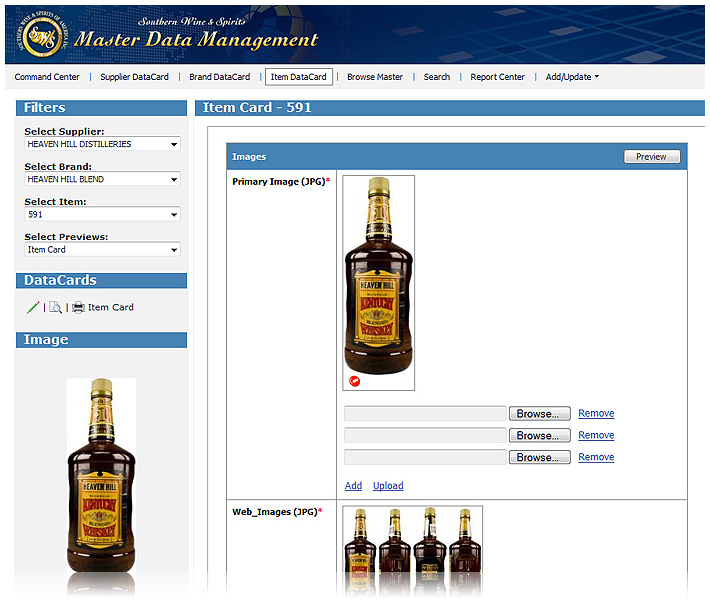
Task: Open the Select Previews dropdown
Action: [x=102, y=249]
